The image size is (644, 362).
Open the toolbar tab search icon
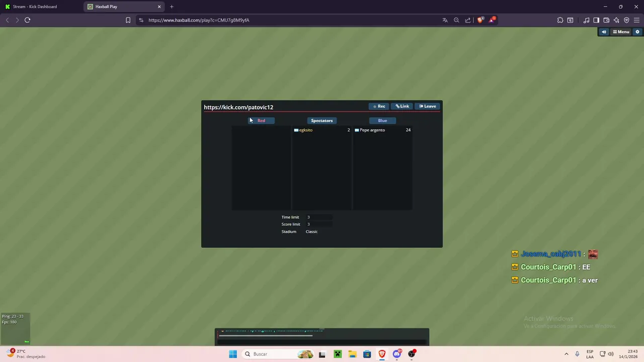(x=570, y=20)
